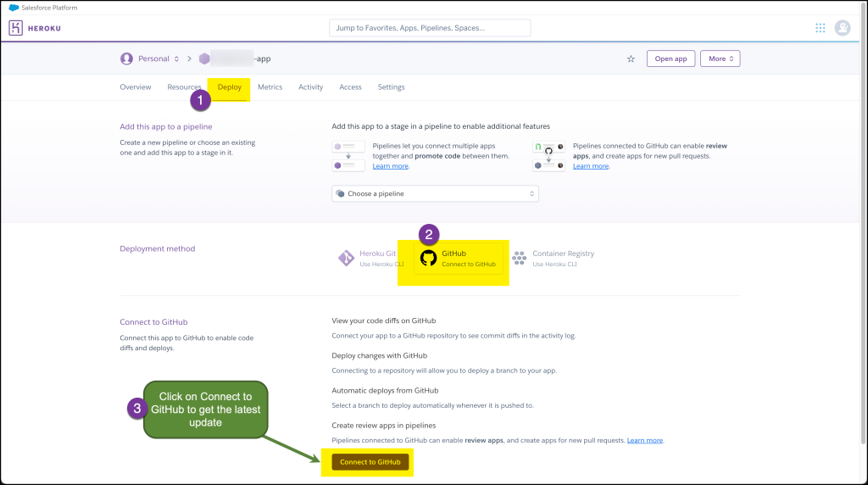Open the app grid launcher icon
868x485 pixels.
tap(821, 28)
